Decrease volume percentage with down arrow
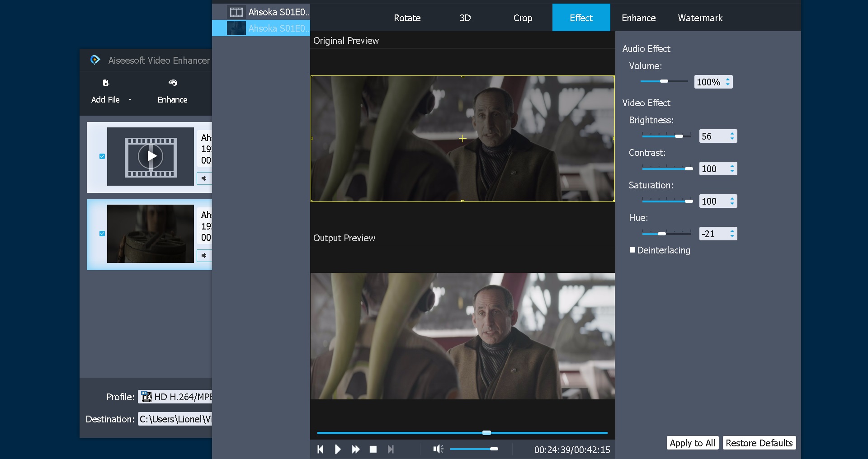868x459 pixels. tap(728, 84)
